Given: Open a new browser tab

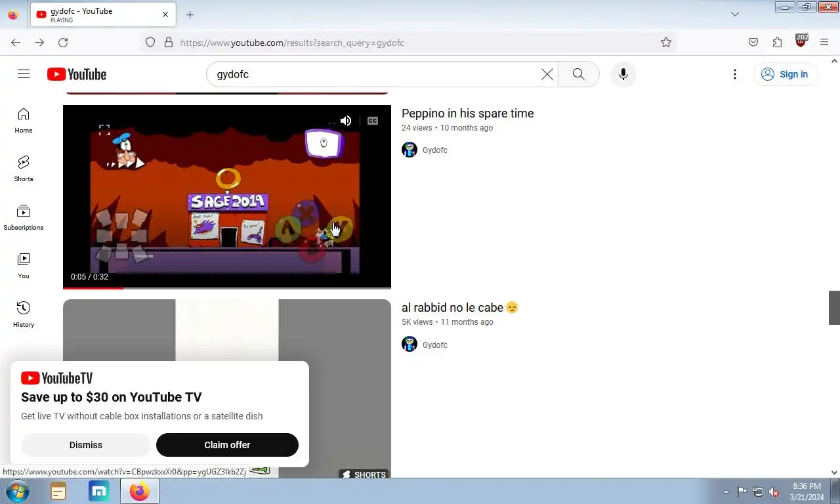Looking at the screenshot, I should 190,14.
